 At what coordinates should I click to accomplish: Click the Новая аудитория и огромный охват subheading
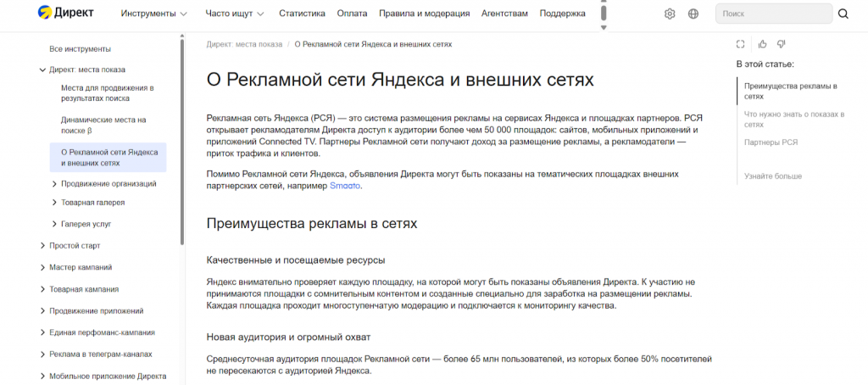[x=288, y=337]
